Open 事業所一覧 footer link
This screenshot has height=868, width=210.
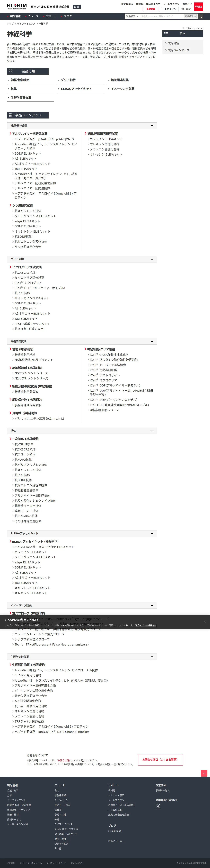[x=163, y=790]
